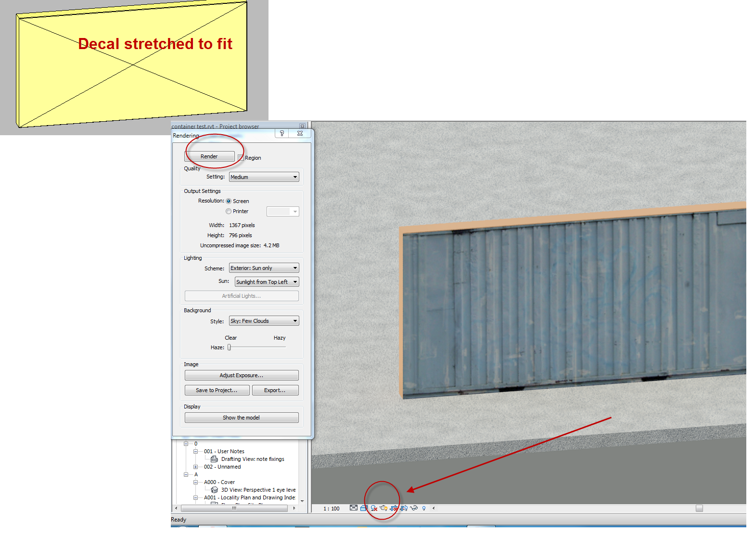Close the Rendering dialog

pyautogui.click(x=300, y=133)
